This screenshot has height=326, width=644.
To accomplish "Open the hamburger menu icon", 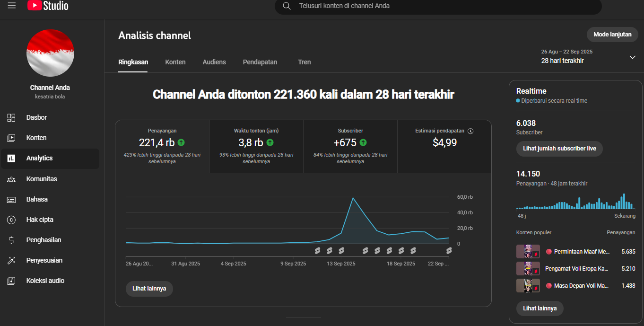I will (x=12, y=6).
